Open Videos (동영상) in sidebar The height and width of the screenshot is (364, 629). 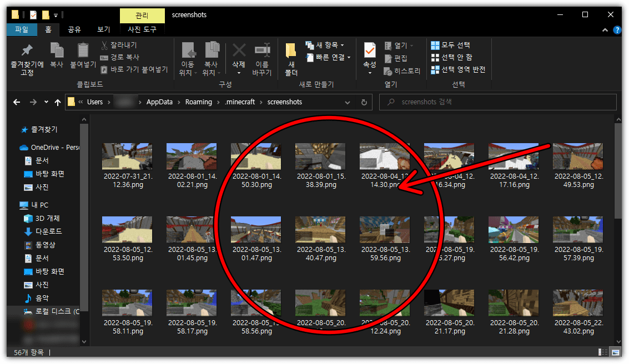pos(40,245)
